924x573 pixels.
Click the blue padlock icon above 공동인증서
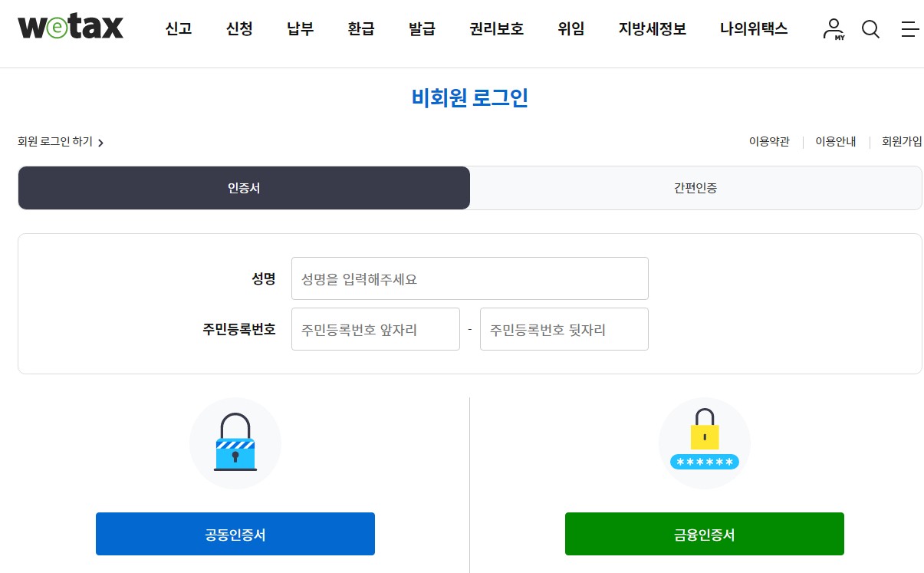235,443
